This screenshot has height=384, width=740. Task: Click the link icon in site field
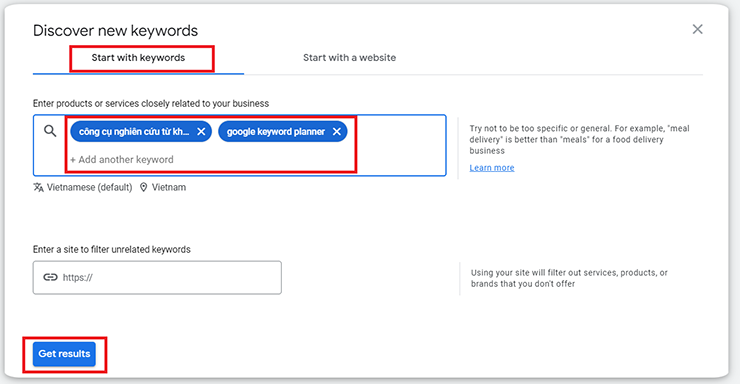[x=50, y=277]
